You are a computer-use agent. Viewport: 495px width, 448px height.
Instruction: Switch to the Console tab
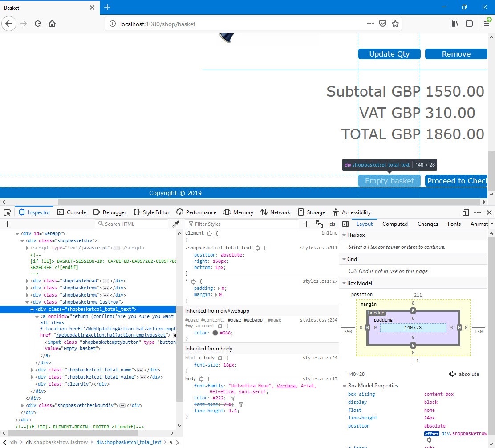(72, 212)
